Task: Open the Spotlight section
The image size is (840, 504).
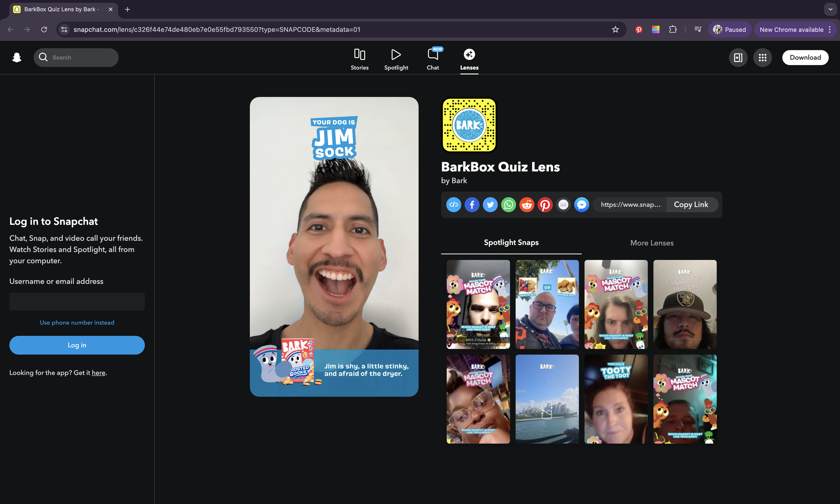Action: (396, 59)
